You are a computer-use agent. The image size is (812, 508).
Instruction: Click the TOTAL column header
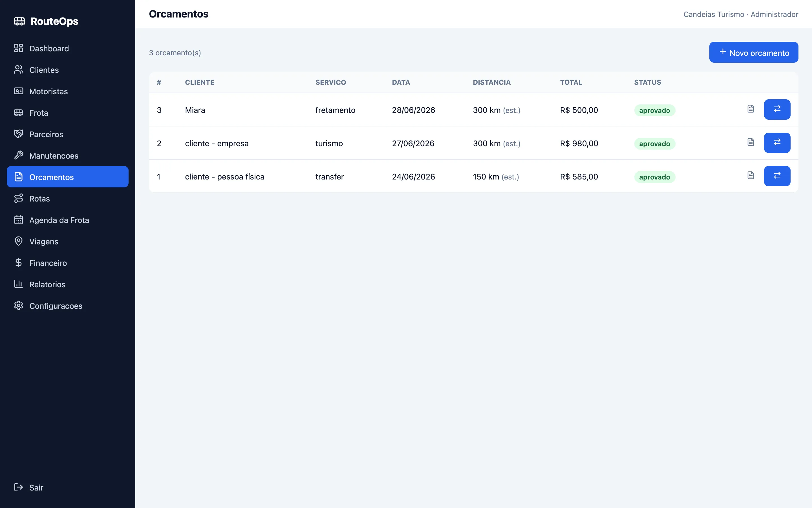pos(571,82)
